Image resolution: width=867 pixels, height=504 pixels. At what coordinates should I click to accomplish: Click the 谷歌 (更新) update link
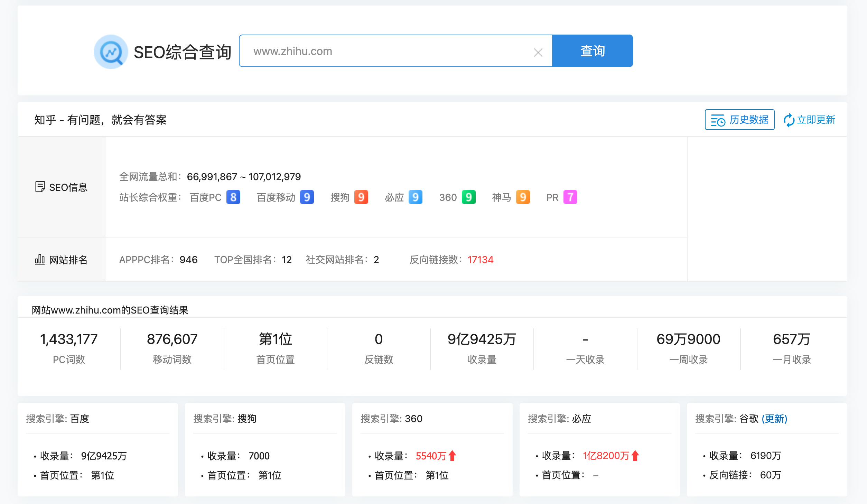(774, 419)
